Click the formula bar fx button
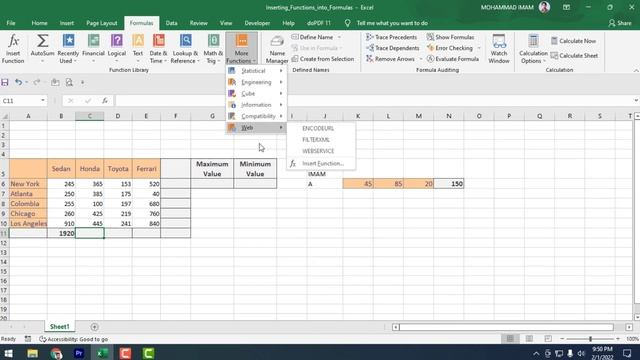Image resolution: width=640 pixels, height=360 pixels. 105,100
